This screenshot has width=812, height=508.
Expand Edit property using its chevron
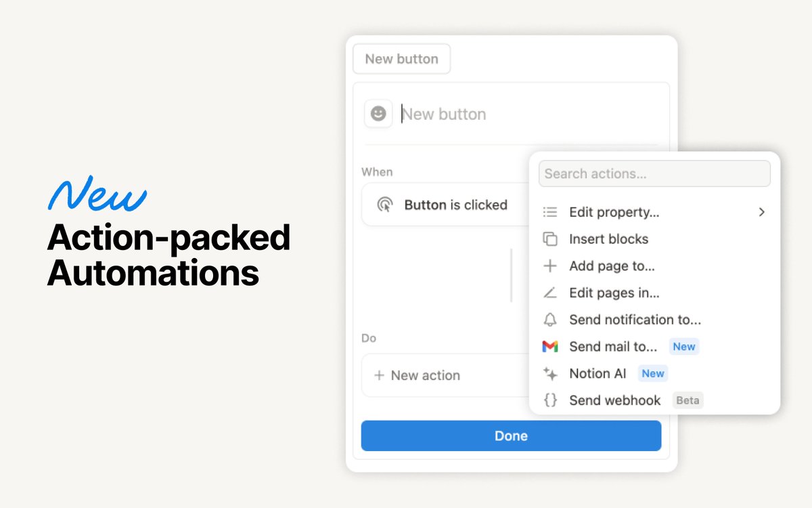(x=762, y=212)
